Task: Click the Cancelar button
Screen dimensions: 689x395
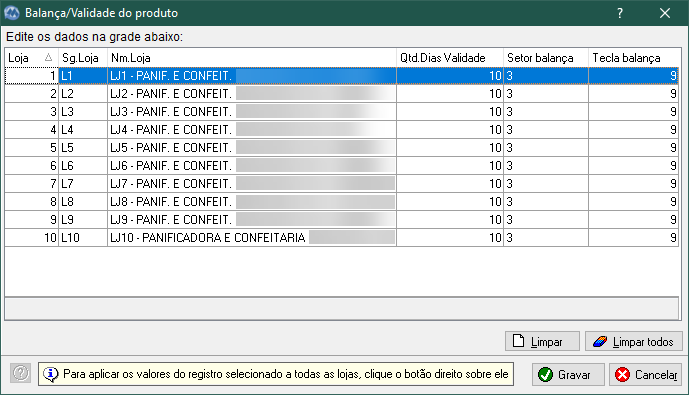Action: click(645, 374)
